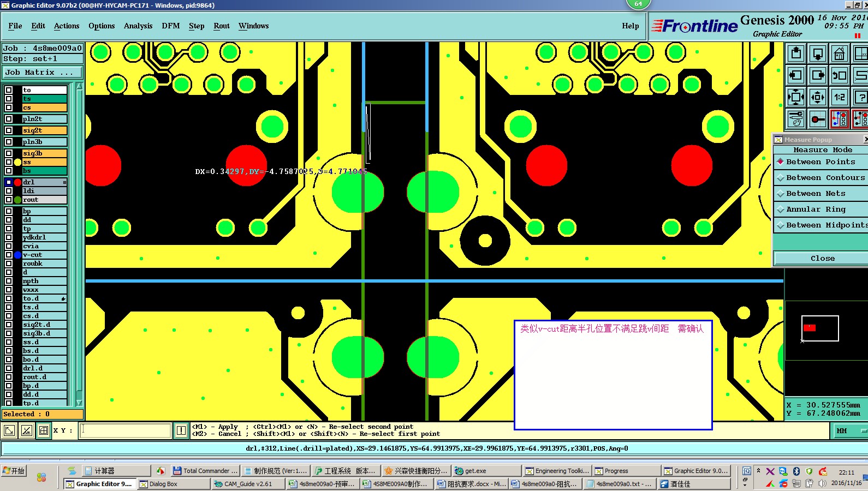Select Between Points measure mode
This screenshot has width=868, height=491.
click(821, 162)
